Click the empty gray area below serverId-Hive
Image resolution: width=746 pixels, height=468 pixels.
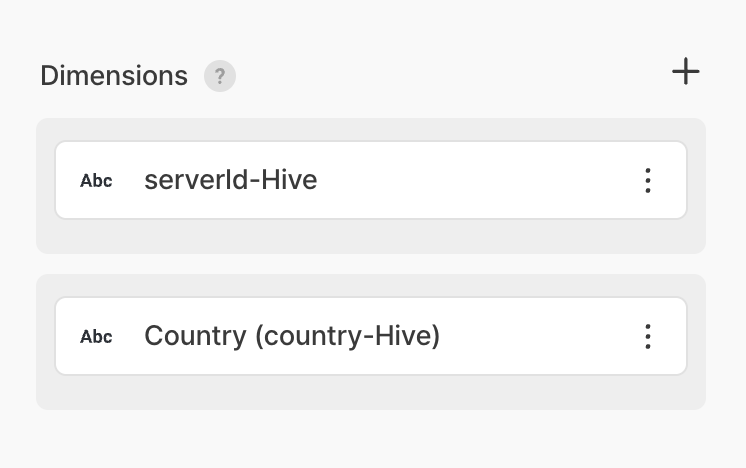click(370, 236)
